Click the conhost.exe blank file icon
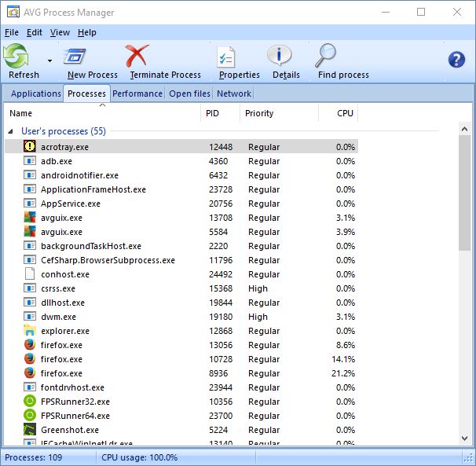 point(30,274)
